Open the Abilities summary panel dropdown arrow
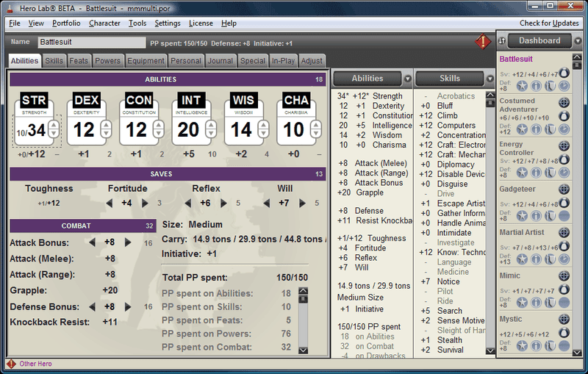The width and height of the screenshot is (588, 374). coord(408,79)
